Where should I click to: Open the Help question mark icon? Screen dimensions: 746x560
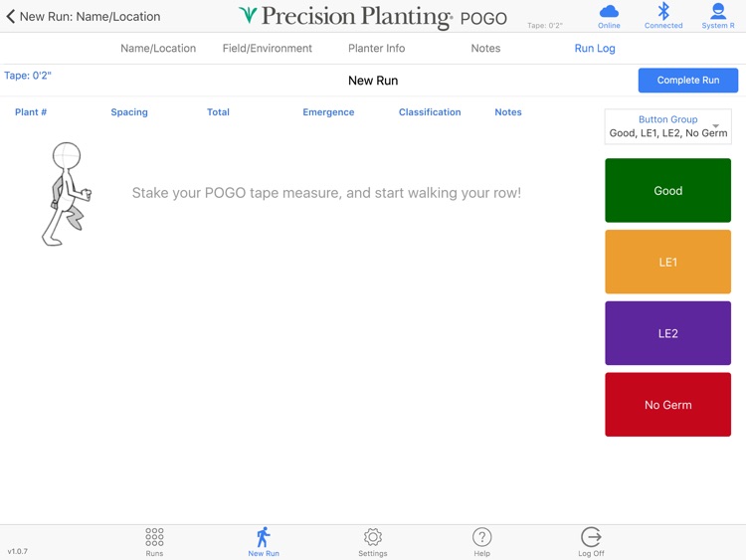point(482,542)
